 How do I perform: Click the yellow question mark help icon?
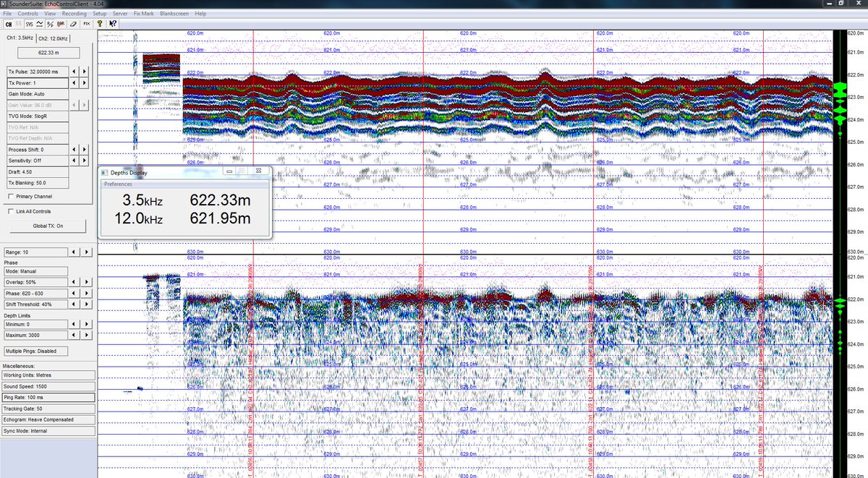(x=101, y=23)
